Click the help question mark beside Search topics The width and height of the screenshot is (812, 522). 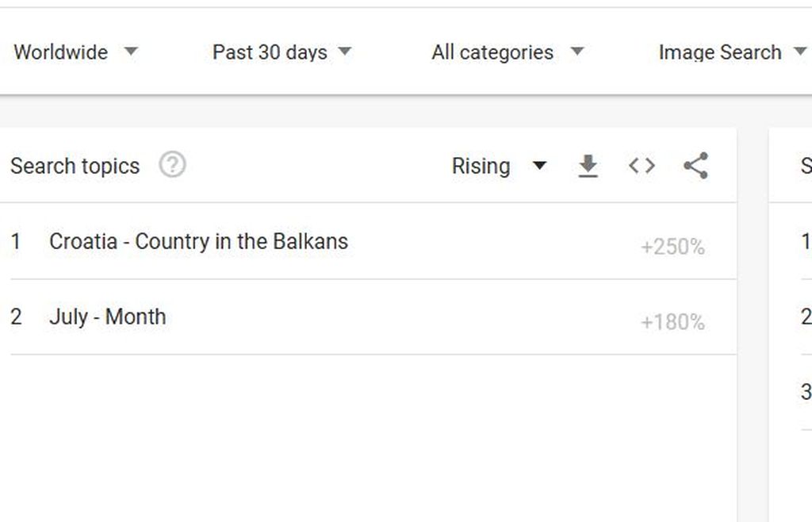(x=172, y=165)
